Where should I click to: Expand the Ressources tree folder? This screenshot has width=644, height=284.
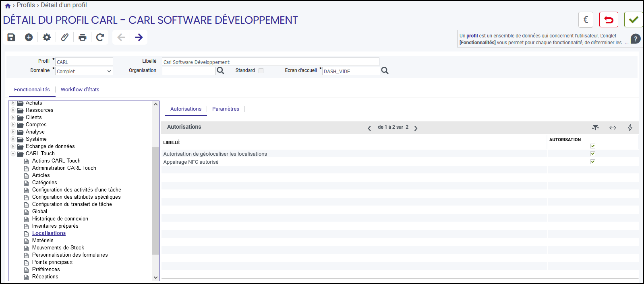pyautogui.click(x=13, y=110)
